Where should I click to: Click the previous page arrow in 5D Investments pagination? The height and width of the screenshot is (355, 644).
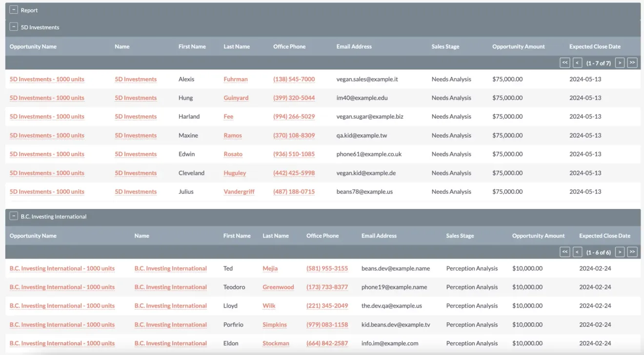pyautogui.click(x=577, y=63)
